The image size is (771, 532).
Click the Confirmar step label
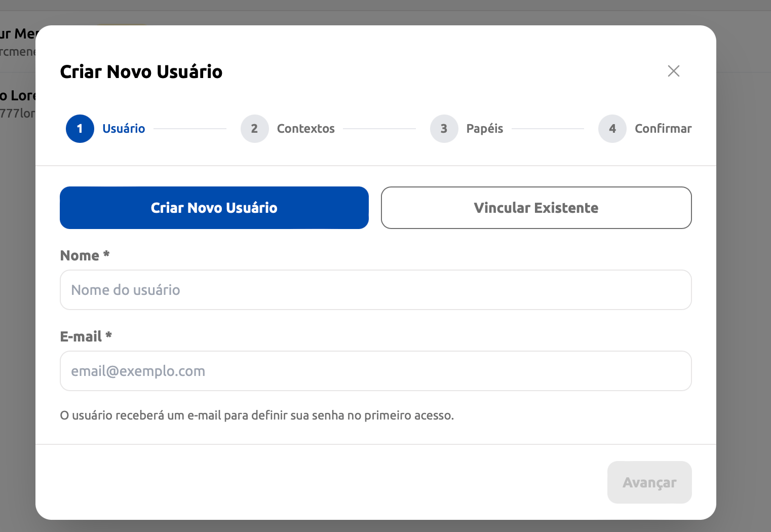[x=663, y=129]
